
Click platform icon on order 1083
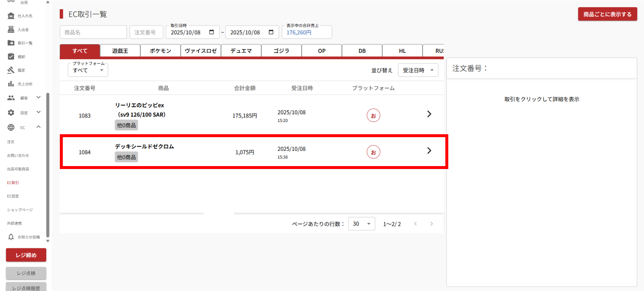coord(373,115)
